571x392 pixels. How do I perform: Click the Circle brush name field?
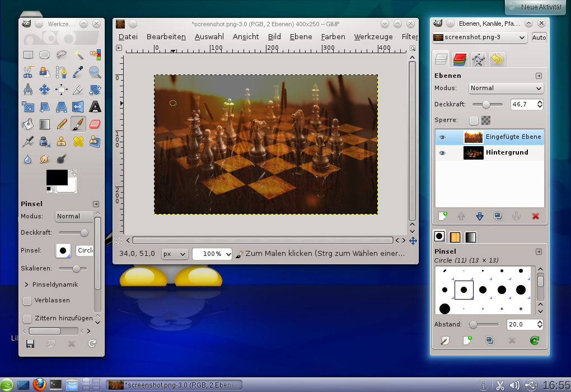click(85, 251)
